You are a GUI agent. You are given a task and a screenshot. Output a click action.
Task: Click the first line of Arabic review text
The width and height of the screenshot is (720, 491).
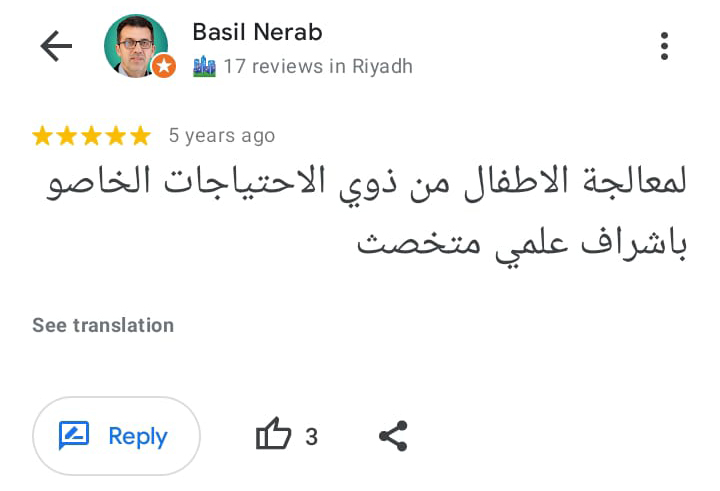tap(367, 185)
